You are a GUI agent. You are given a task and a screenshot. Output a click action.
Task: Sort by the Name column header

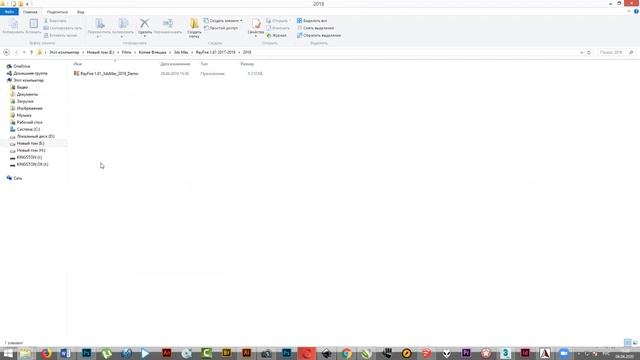pos(78,64)
